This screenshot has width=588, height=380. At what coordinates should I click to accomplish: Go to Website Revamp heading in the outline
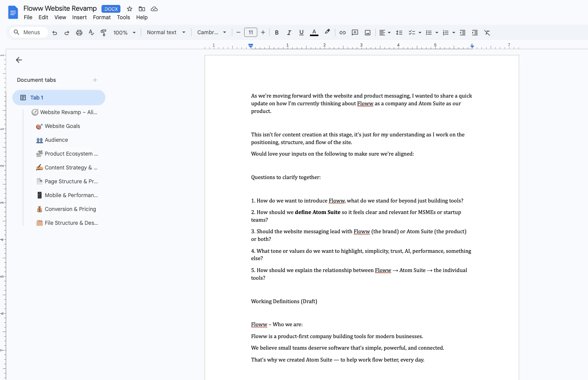point(64,112)
